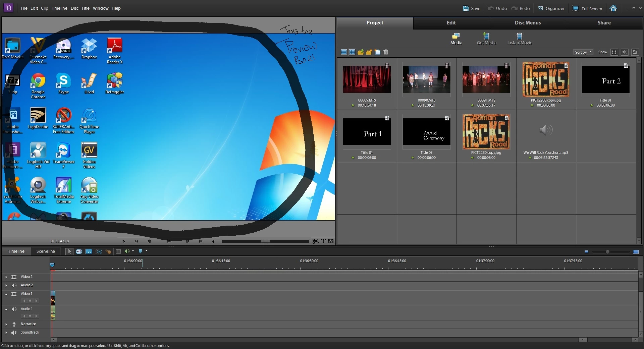Click the folder-up icon in Project panel
This screenshot has height=349, width=644.
(x=361, y=52)
